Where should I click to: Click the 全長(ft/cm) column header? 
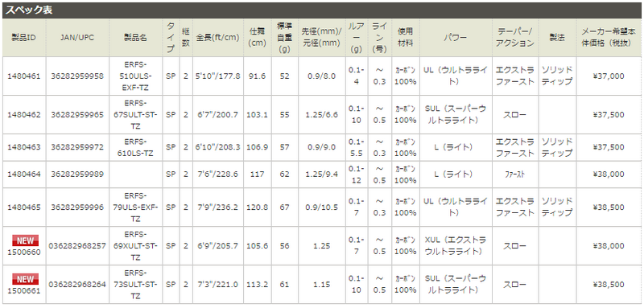click(217, 38)
